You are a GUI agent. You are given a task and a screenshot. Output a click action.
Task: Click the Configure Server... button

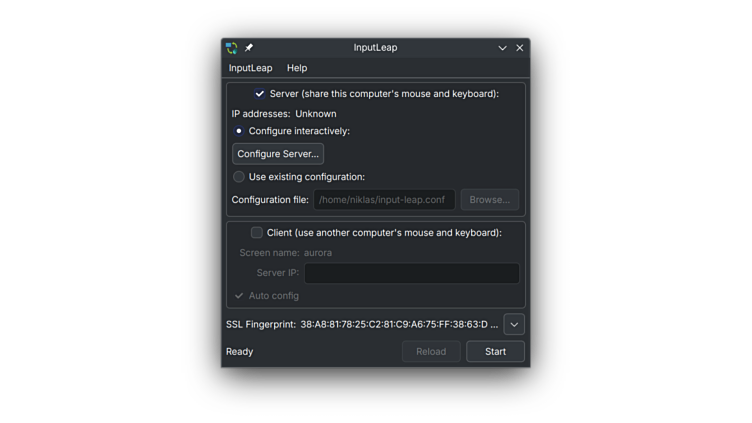[x=278, y=154]
